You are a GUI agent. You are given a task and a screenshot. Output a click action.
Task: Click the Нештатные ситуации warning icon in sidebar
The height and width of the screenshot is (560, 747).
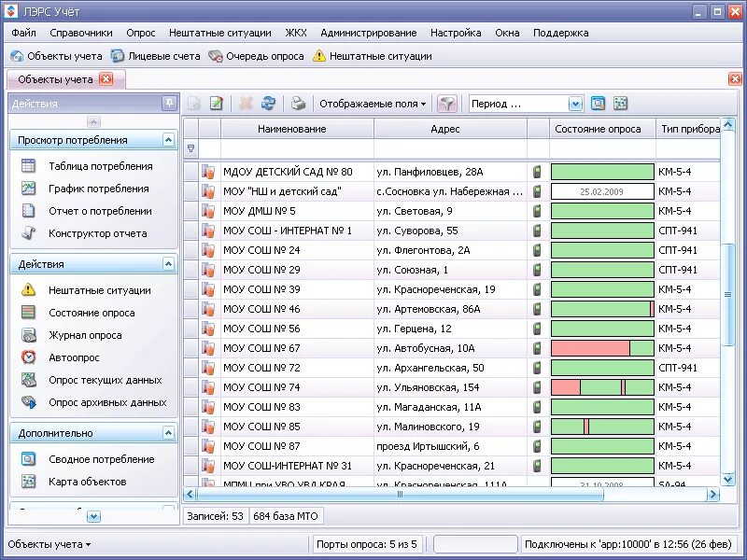[28, 289]
